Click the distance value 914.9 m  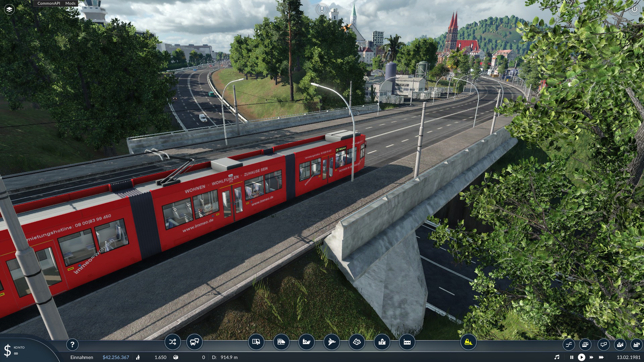point(229,357)
